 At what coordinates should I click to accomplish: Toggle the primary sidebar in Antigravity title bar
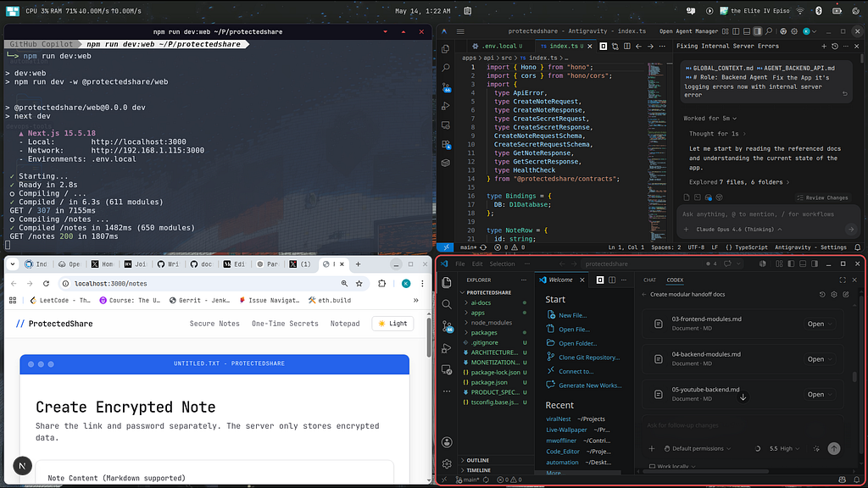[x=736, y=31]
